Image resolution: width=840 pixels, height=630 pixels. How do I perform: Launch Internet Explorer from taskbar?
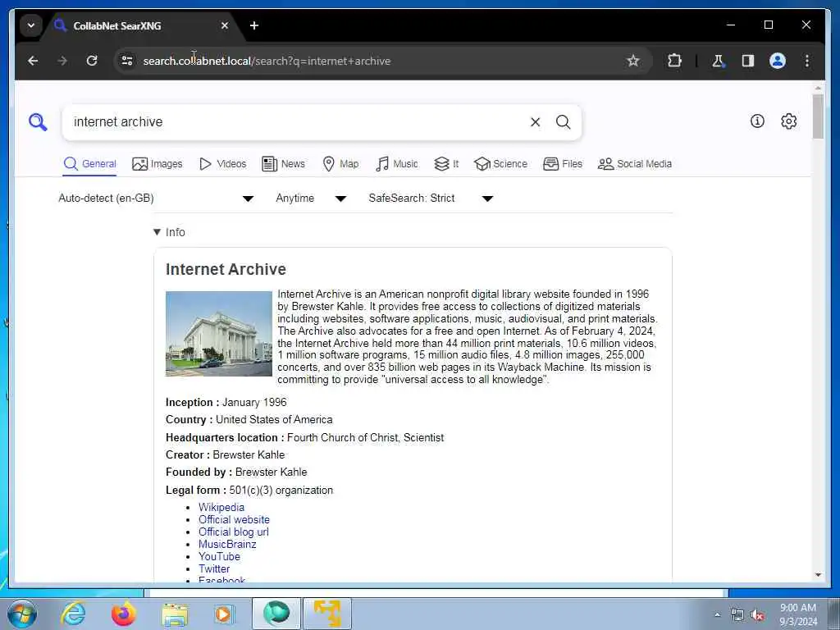(x=73, y=614)
